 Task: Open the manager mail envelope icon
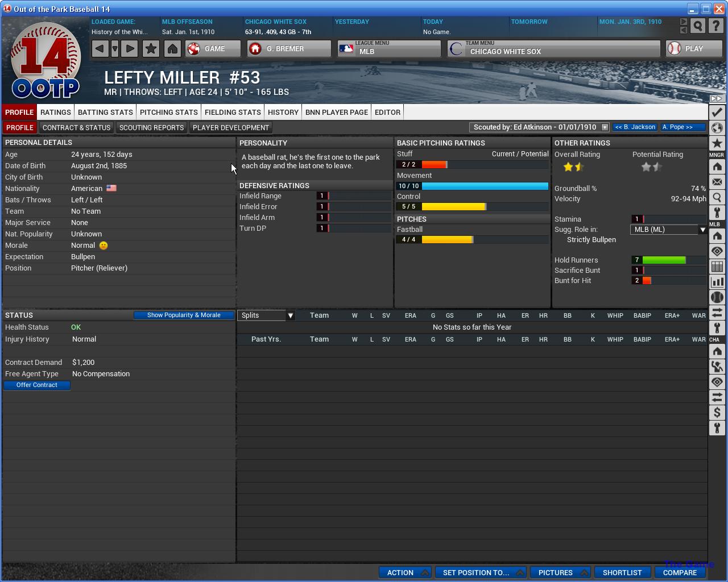pos(717,182)
